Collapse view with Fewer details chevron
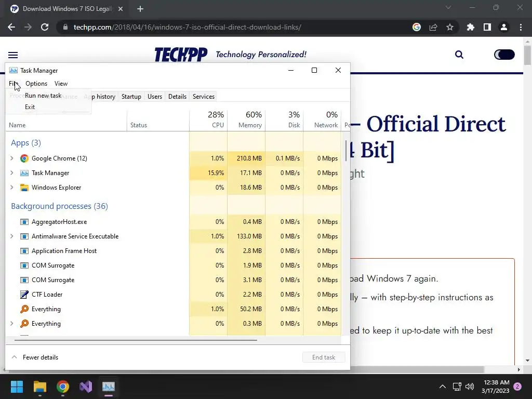This screenshot has width=532, height=399. click(14, 357)
